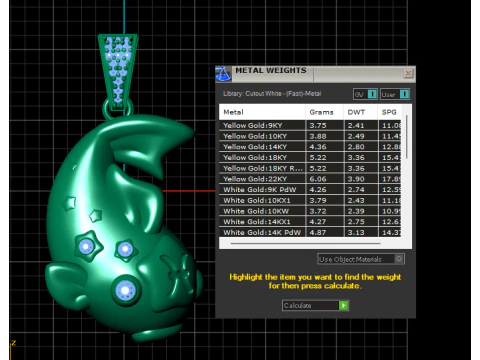This screenshot has height=360, width=480.
Task: Click the Metal Weights wizard-hat scale icon
Action: [x=223, y=74]
